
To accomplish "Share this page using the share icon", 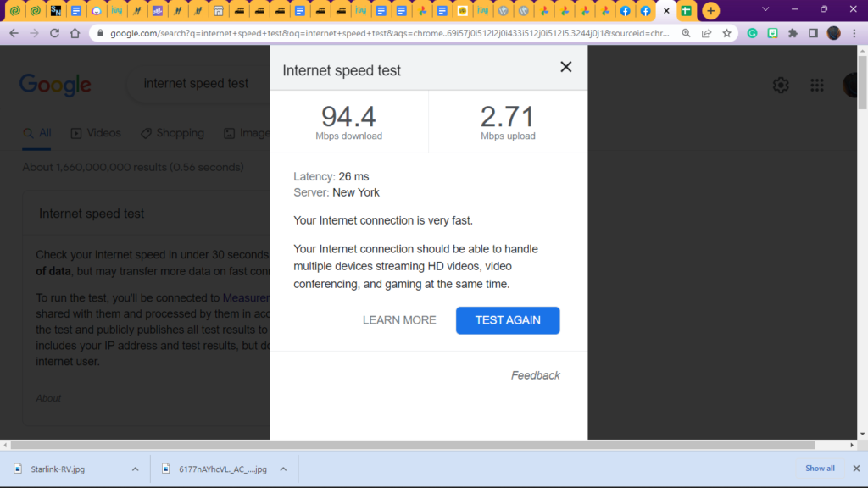I will (x=707, y=33).
